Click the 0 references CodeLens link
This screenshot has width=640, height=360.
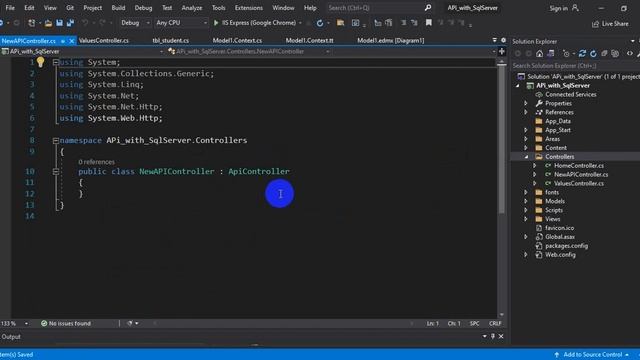click(x=96, y=162)
